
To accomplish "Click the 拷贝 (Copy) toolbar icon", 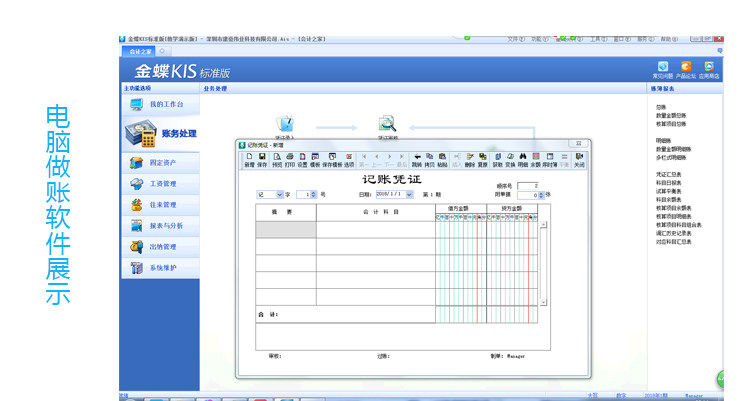I will point(430,160).
